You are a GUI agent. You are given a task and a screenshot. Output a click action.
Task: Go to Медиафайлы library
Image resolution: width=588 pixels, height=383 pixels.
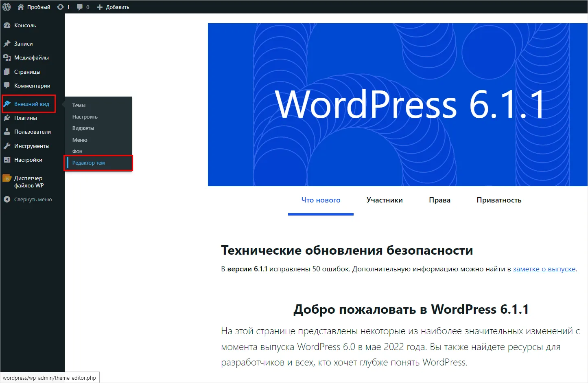pyautogui.click(x=32, y=57)
